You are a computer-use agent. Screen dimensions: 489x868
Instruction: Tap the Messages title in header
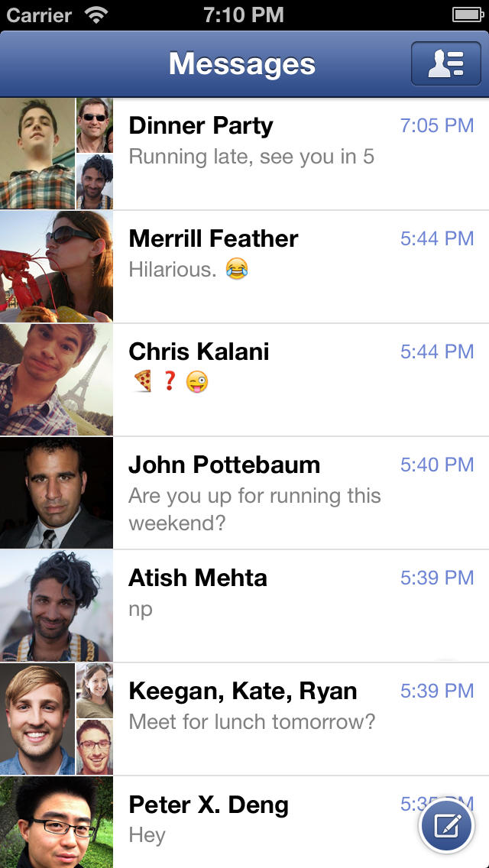pyautogui.click(x=242, y=63)
